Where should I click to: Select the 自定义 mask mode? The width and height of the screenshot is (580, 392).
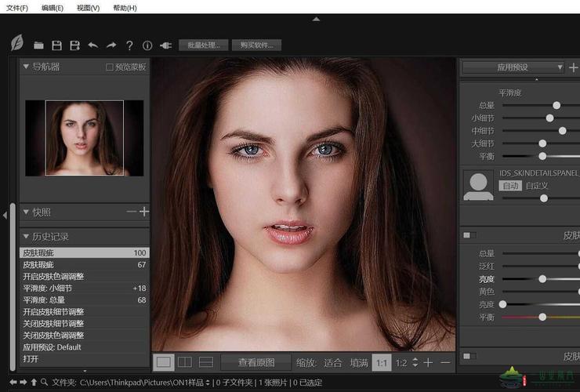537,186
